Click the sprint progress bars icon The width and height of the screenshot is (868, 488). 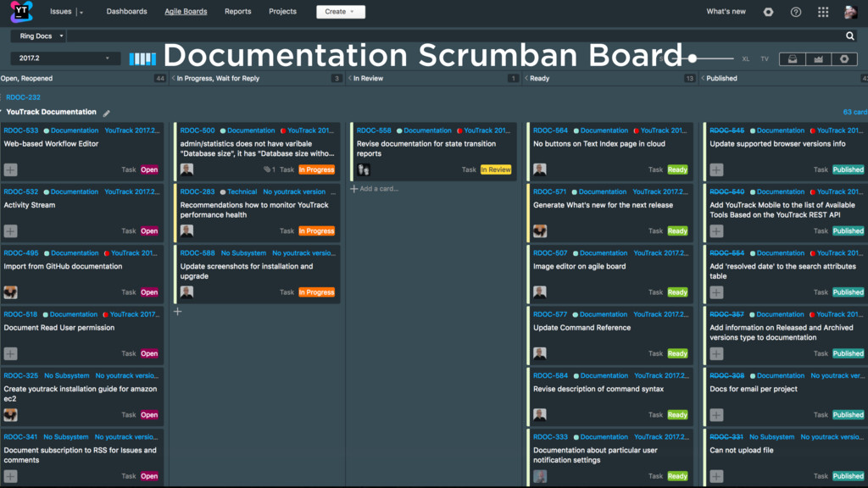click(x=142, y=58)
